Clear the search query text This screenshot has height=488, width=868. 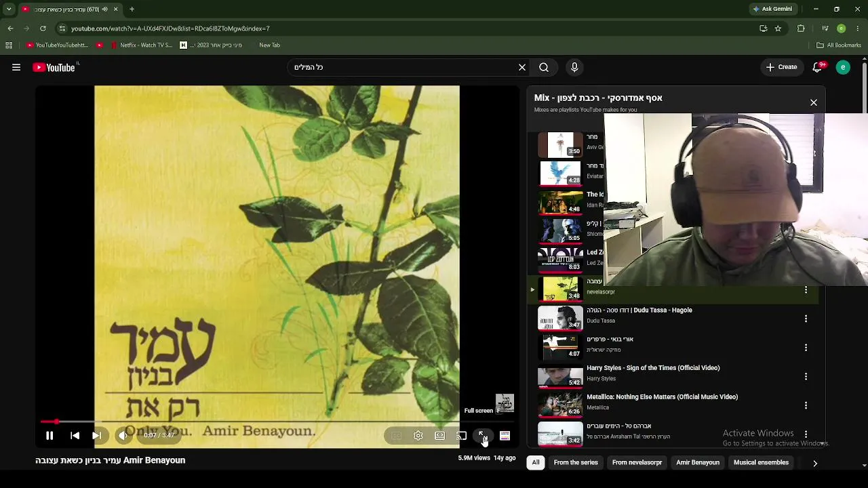(522, 67)
